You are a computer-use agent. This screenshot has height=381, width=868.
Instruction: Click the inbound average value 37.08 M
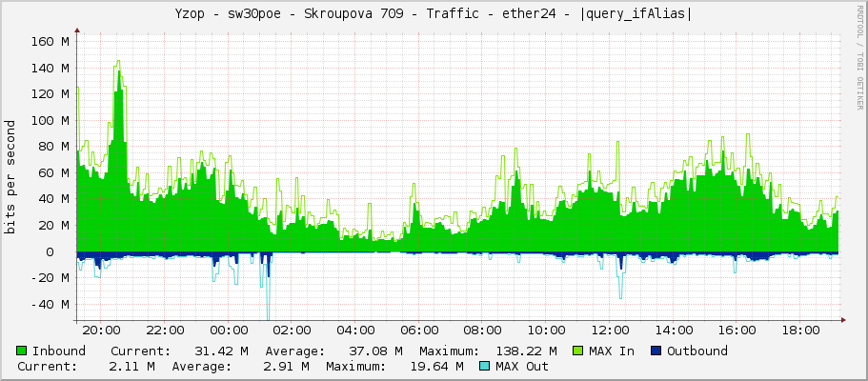click(x=375, y=351)
